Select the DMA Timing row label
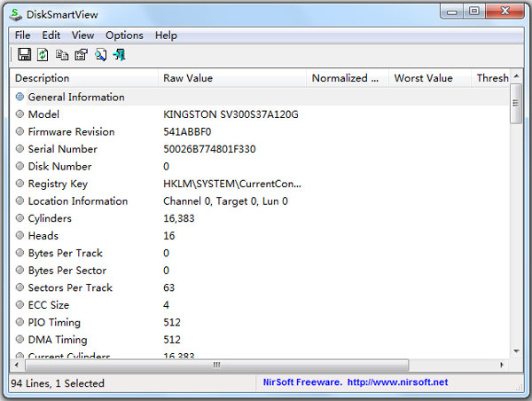Image resolution: width=532 pixels, height=401 pixels. tap(58, 340)
